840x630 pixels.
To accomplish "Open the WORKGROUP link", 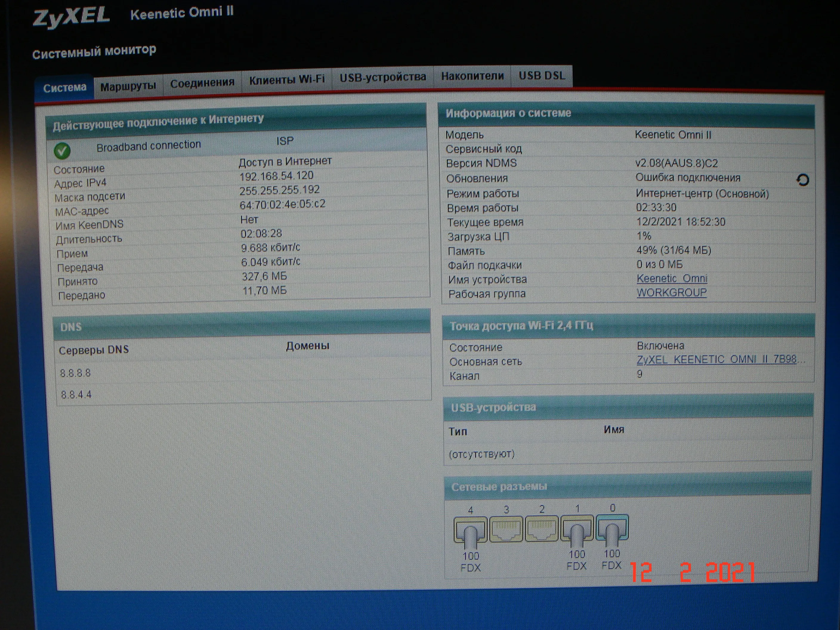I will click(x=671, y=293).
